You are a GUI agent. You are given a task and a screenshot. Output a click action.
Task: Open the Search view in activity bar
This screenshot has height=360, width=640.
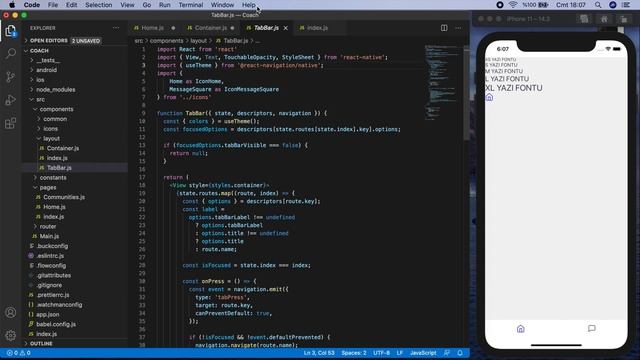point(11,53)
